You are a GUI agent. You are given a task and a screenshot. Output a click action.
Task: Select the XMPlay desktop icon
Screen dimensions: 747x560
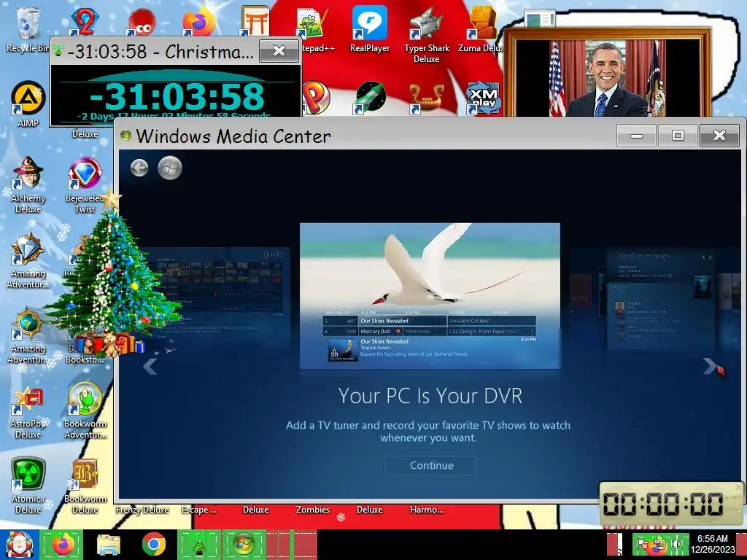483,98
